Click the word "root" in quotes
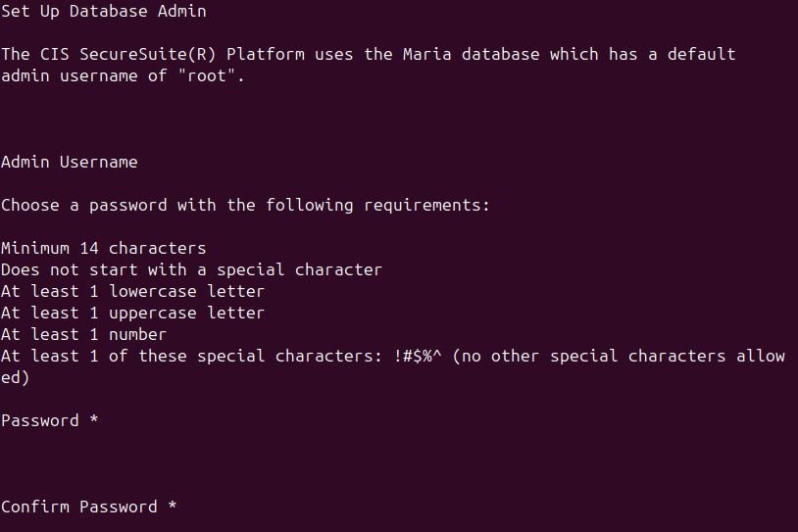 click(x=207, y=76)
